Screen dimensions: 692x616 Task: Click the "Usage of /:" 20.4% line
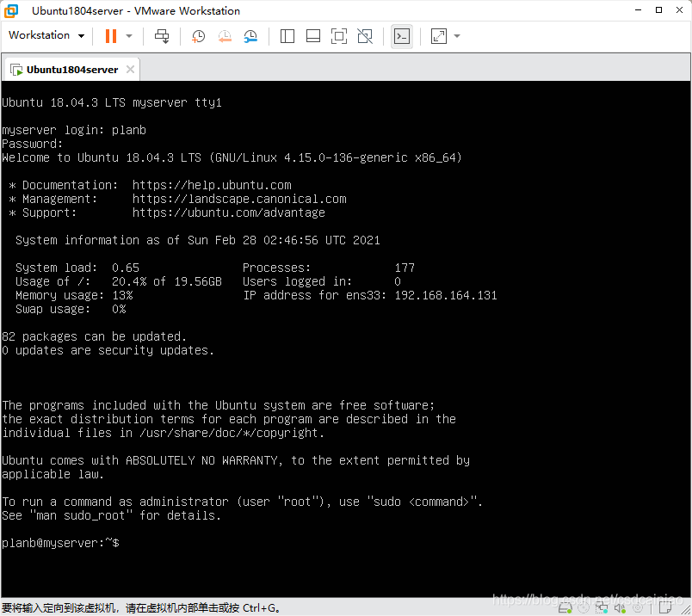click(119, 281)
